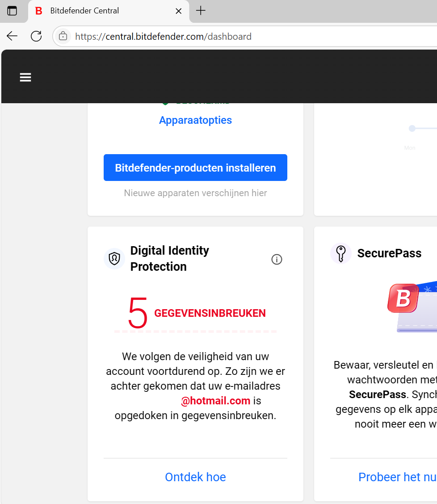Click the Mon data point on the chart
Viewport: 437px width, 504px height.
pos(412,129)
